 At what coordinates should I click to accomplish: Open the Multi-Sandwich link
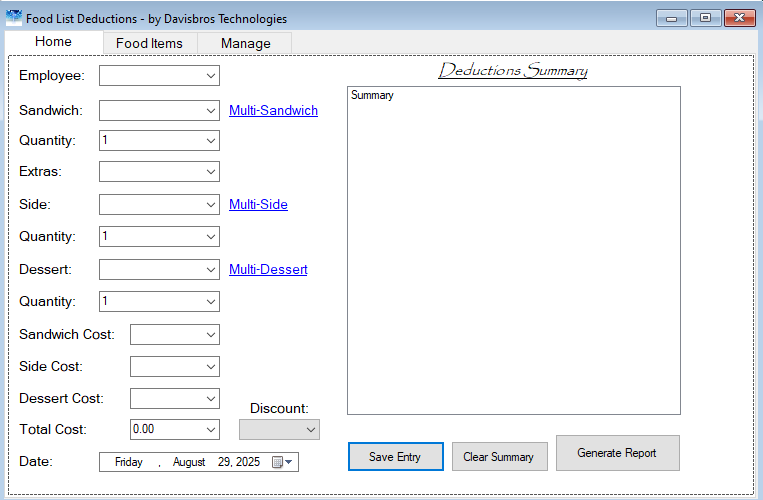[273, 110]
